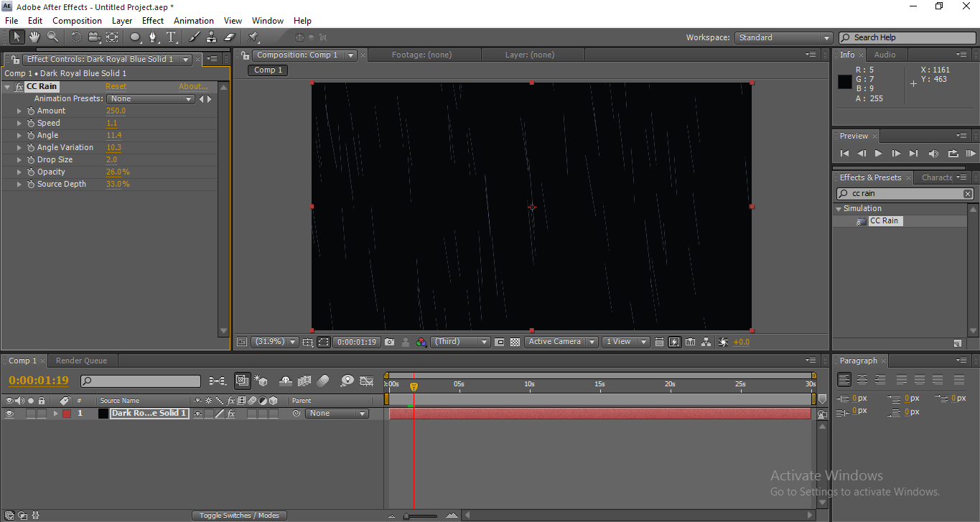Select the Pen tool
Screen dimensions: 980x522
[x=153, y=37]
